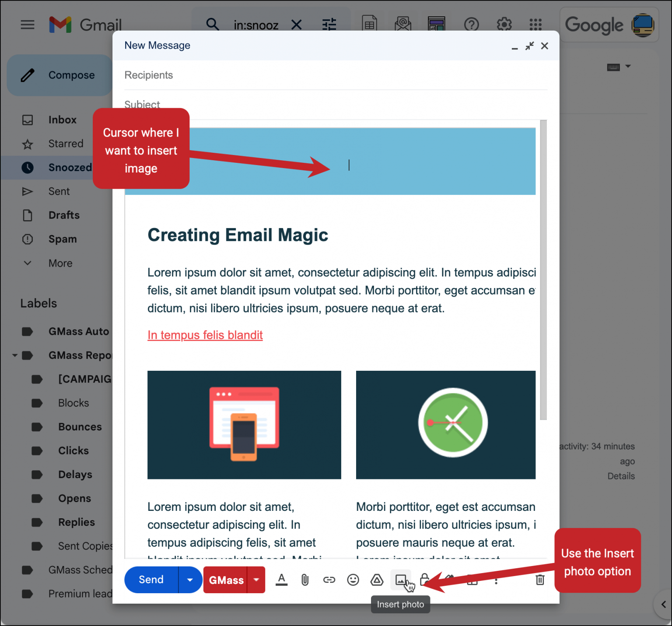672x626 pixels.
Task: Open the In tempus felis blandit link
Action: point(205,335)
